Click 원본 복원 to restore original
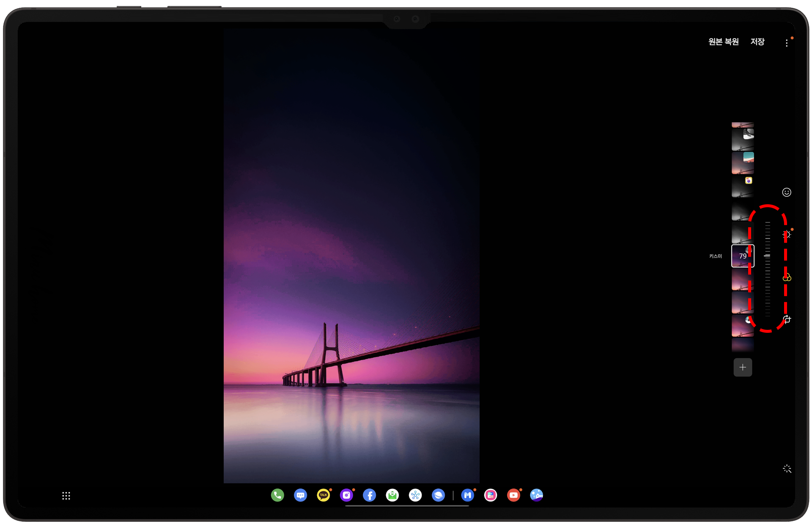The image size is (812, 532). [x=723, y=41]
